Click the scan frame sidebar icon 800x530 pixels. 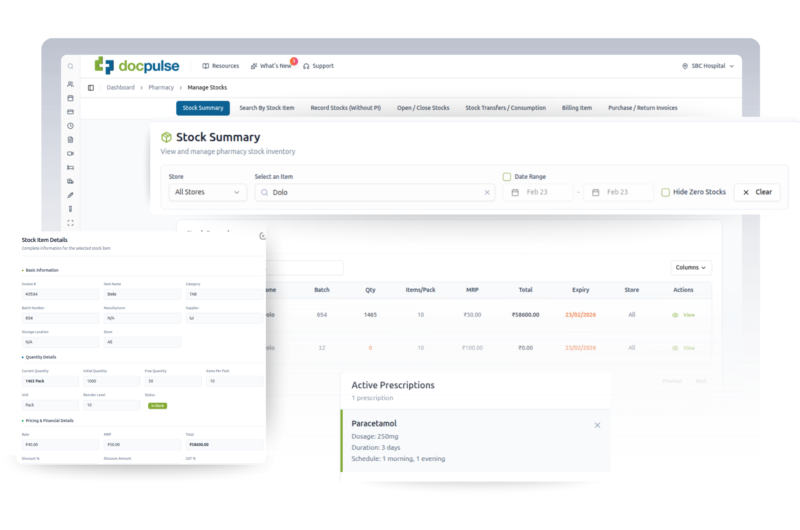click(x=70, y=223)
